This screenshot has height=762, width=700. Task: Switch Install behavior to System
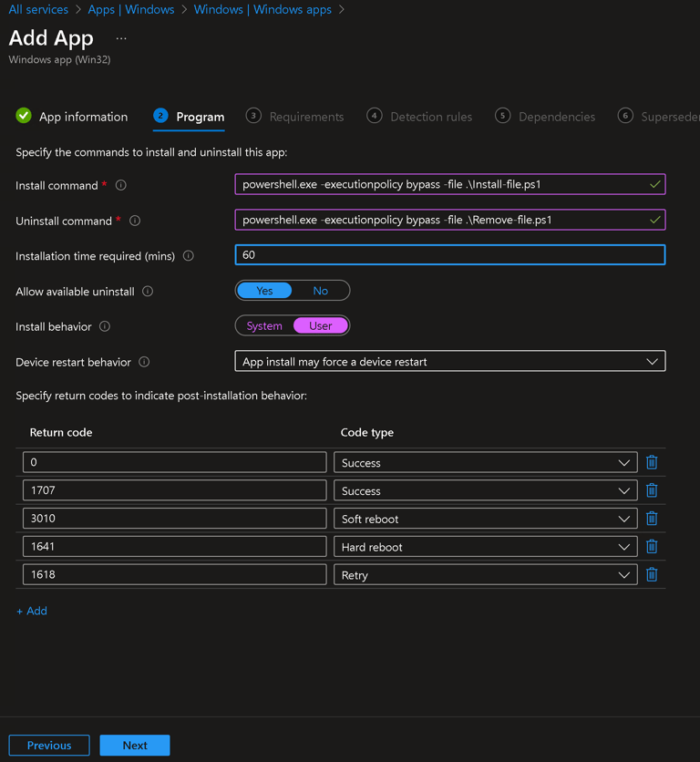(264, 326)
